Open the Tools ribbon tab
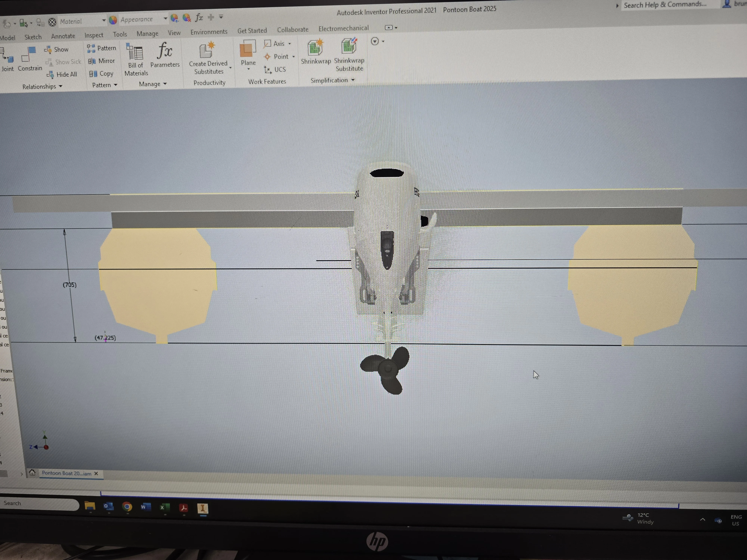The width and height of the screenshot is (747, 560). pyautogui.click(x=120, y=34)
